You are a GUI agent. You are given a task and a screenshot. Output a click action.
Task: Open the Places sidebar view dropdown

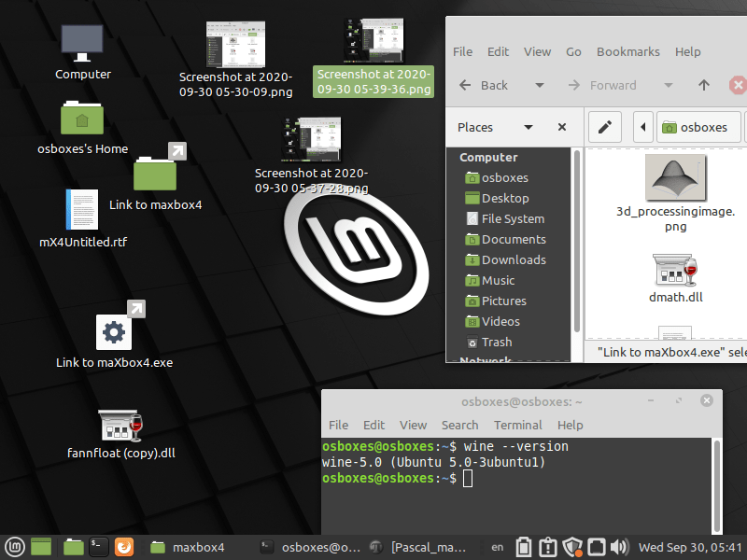pos(529,127)
